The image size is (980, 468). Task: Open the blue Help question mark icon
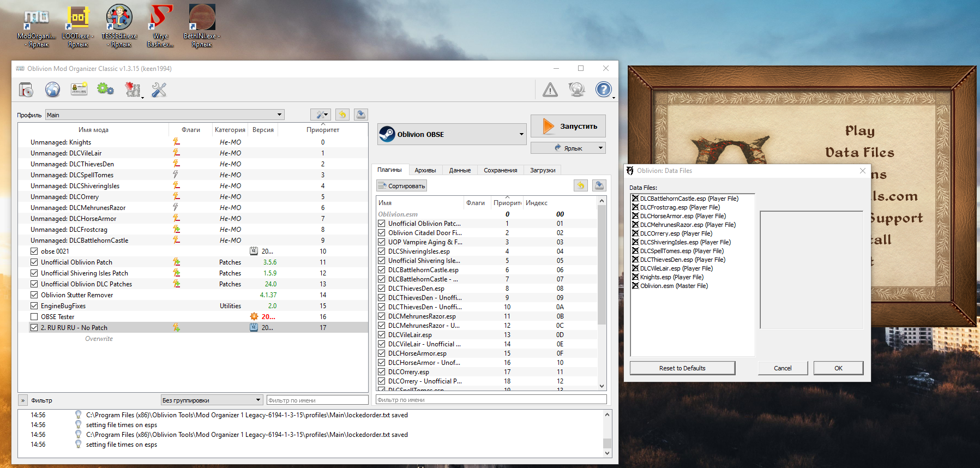(x=603, y=89)
